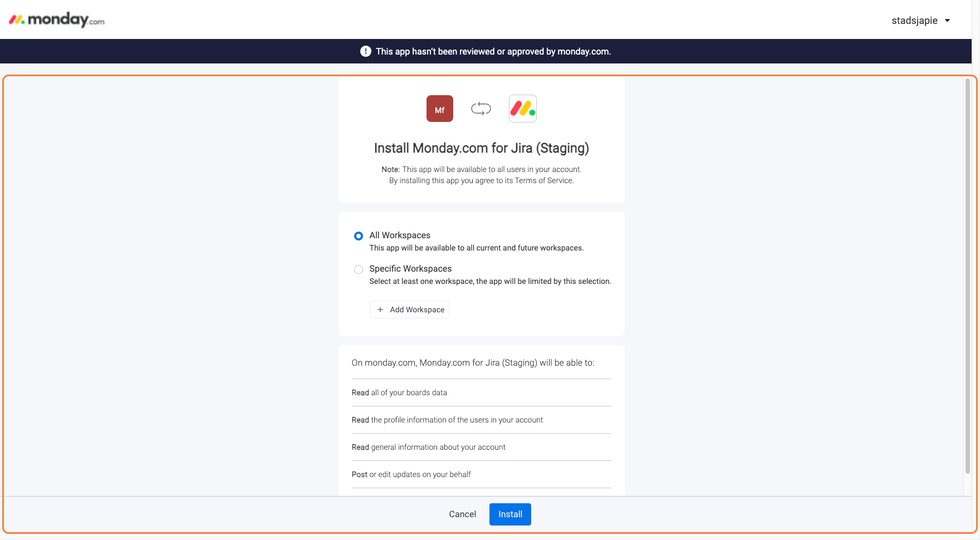Click the 'Specific Workspaces' label text
The height and width of the screenshot is (540, 980).
[x=410, y=269]
